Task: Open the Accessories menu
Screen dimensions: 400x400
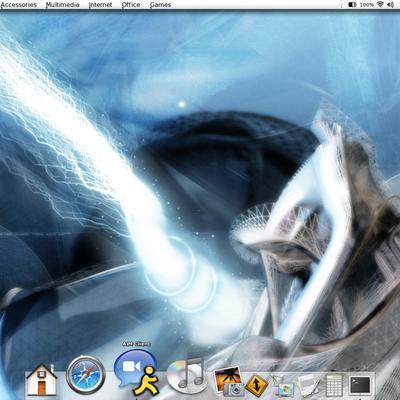Action: click(x=19, y=5)
